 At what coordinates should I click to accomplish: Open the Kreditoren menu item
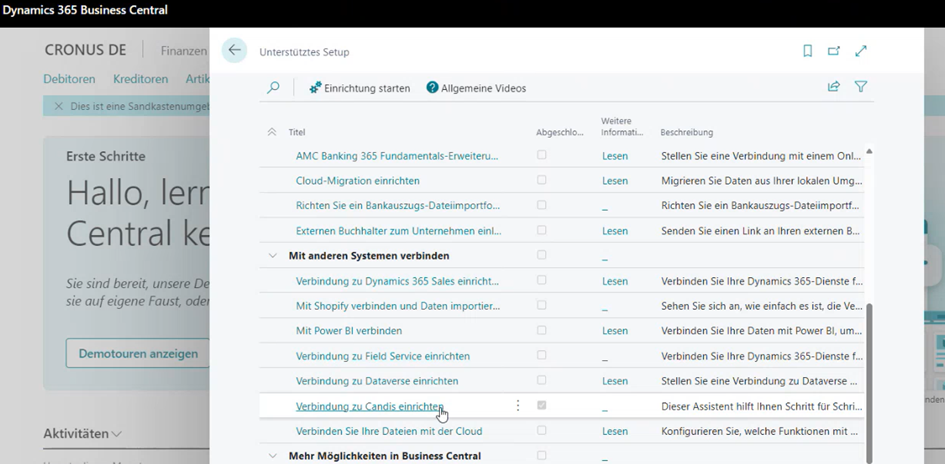pos(140,79)
